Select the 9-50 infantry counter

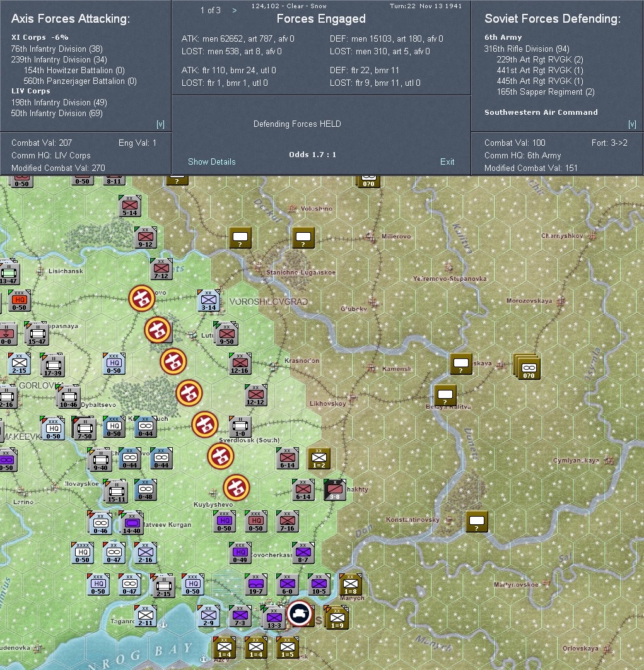tap(226, 334)
